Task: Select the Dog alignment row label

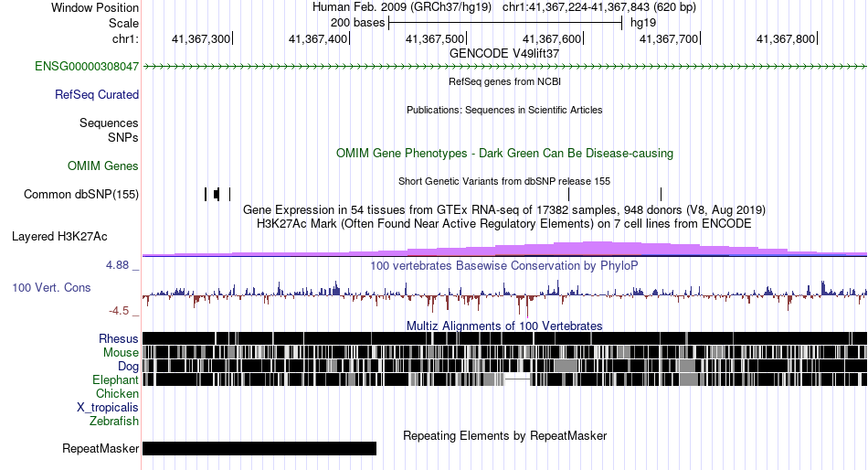Action: [128, 367]
